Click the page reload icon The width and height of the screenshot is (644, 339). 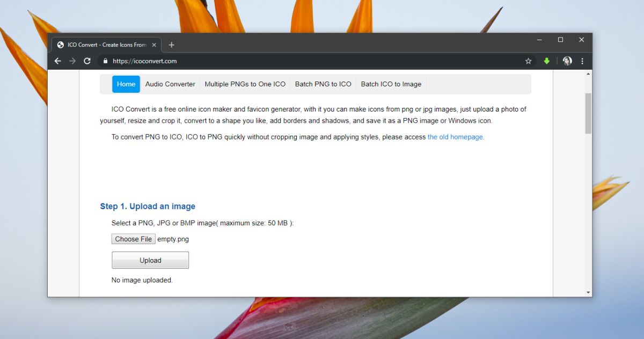click(87, 61)
